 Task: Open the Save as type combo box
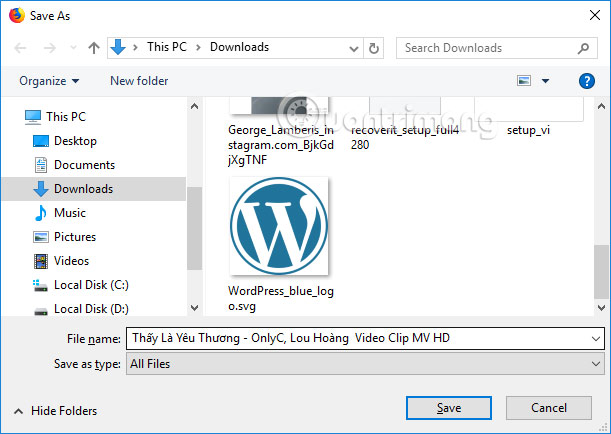365,364
